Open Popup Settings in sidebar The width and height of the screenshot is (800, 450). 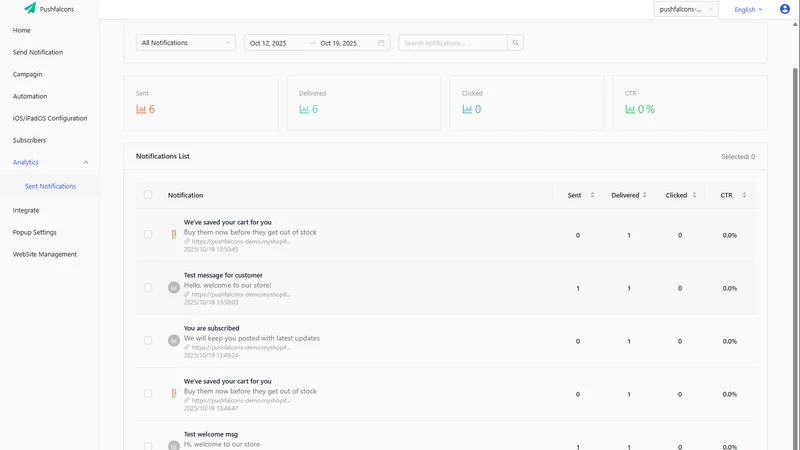35,232
